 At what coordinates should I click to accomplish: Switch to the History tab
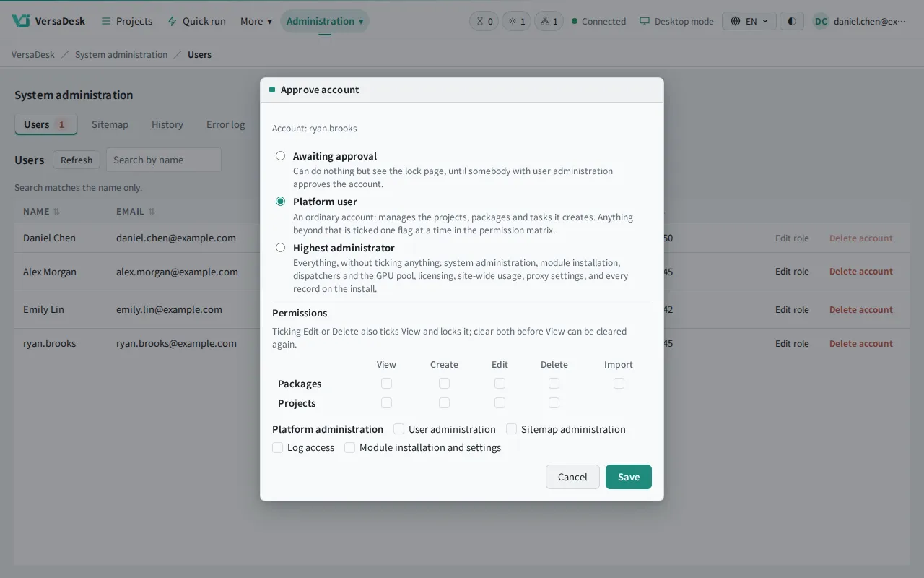tap(167, 124)
